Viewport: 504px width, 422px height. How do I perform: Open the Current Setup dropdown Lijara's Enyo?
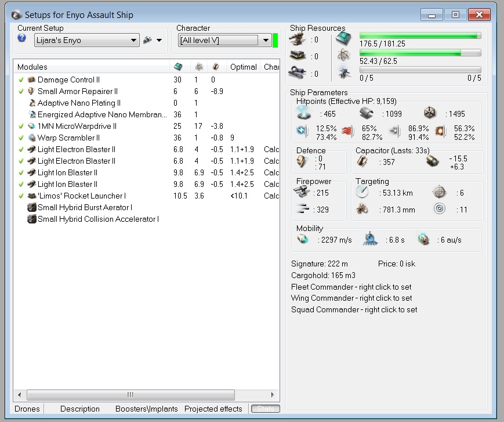(87, 40)
